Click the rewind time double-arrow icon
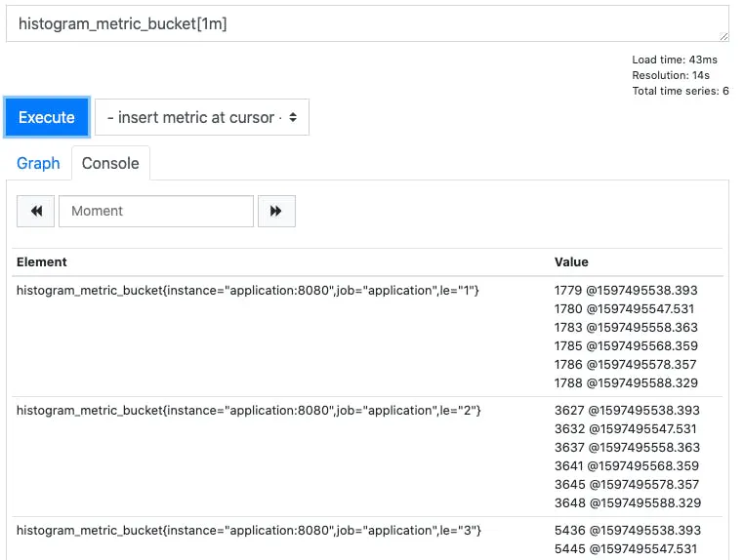The width and height of the screenshot is (744, 560). 36,211
